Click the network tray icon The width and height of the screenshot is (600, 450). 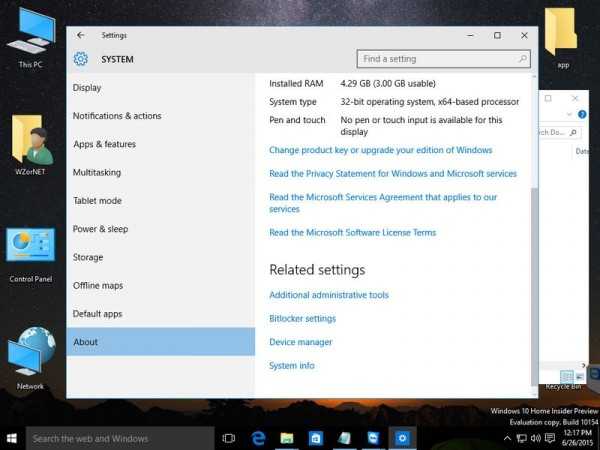click(x=521, y=438)
